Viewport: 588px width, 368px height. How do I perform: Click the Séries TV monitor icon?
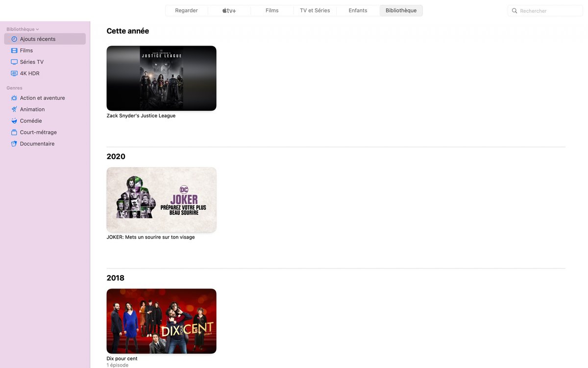tap(14, 62)
